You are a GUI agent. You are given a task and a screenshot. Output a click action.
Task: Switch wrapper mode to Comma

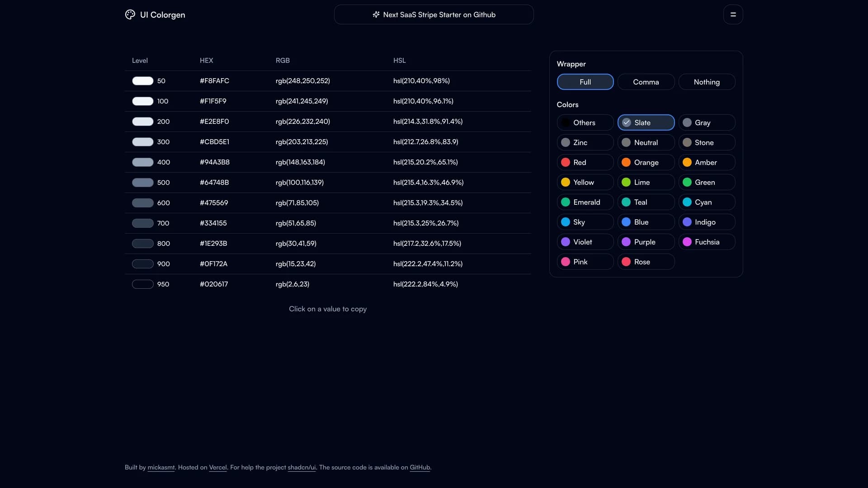[646, 82]
